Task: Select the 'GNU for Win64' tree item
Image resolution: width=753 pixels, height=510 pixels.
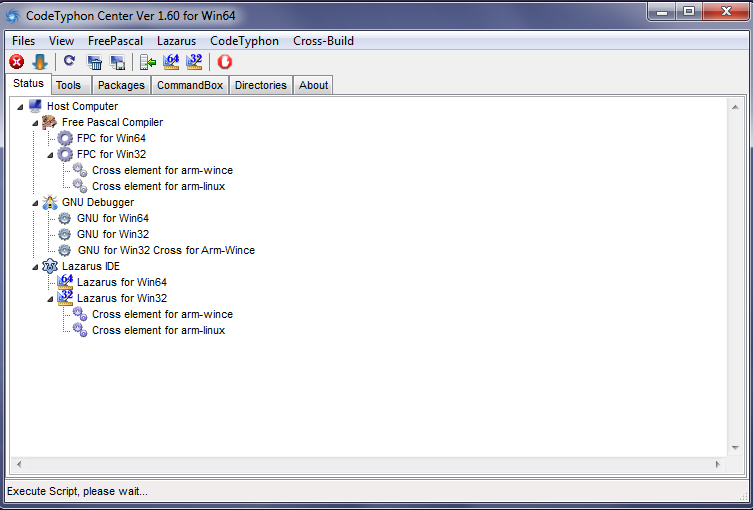Action: click(112, 219)
